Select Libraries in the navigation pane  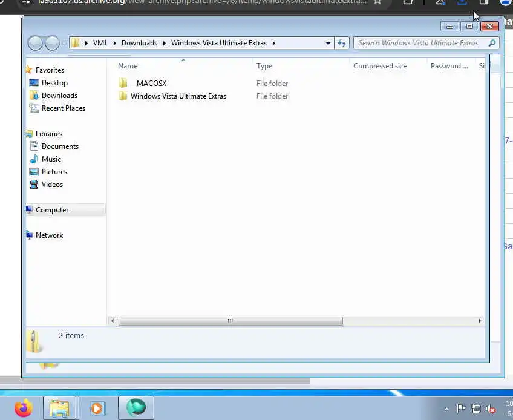[x=49, y=134]
